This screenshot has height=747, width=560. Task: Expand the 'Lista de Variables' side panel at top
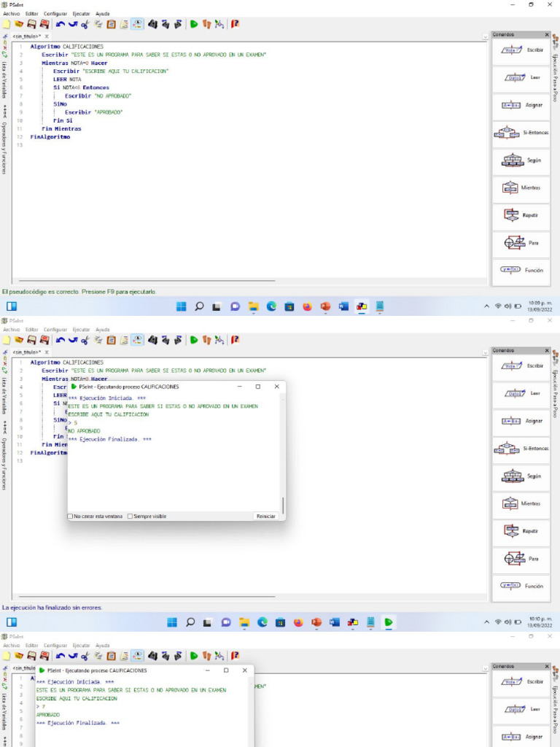4,80
